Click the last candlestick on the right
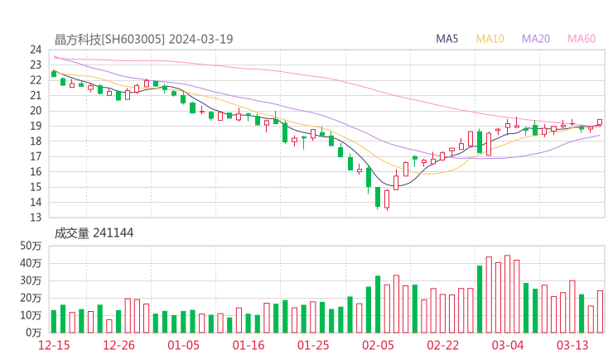Image resolution: width=613 pixels, height=364 pixels. point(600,122)
